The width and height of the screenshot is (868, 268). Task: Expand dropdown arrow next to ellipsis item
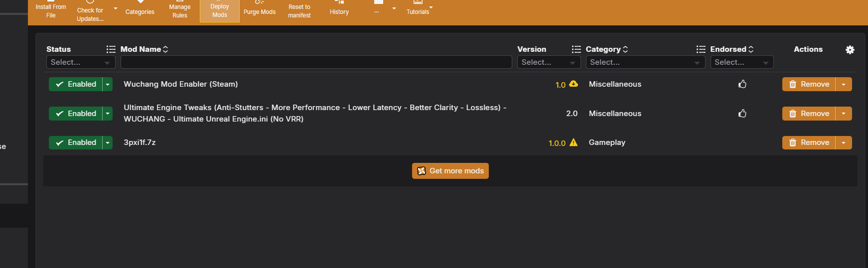pyautogui.click(x=394, y=8)
